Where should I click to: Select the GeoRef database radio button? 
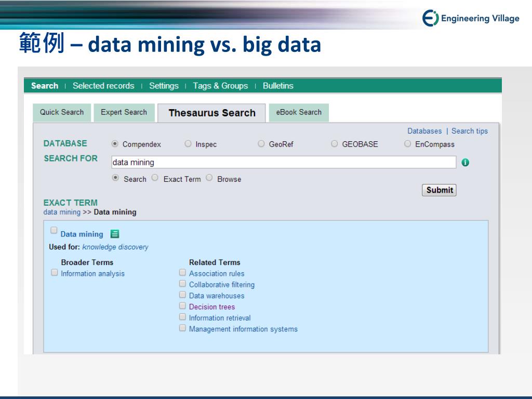pos(261,143)
